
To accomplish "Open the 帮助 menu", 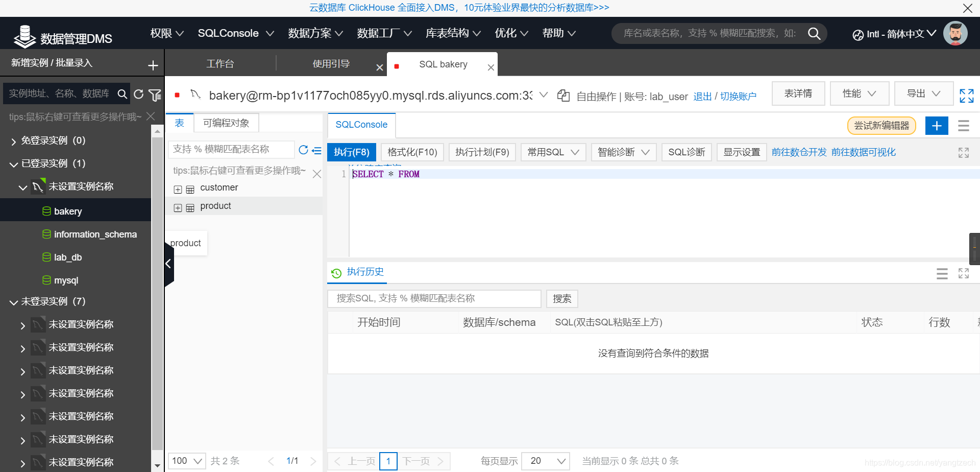I will pos(559,33).
